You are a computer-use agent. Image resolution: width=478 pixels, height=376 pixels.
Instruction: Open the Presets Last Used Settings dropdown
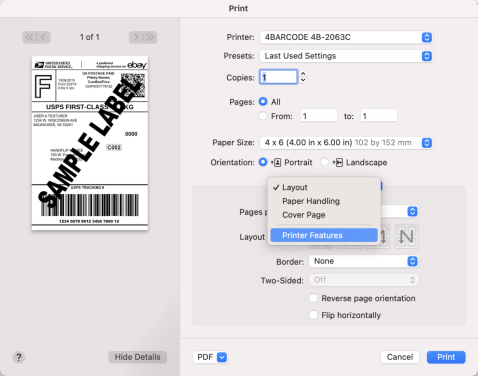[x=346, y=56]
